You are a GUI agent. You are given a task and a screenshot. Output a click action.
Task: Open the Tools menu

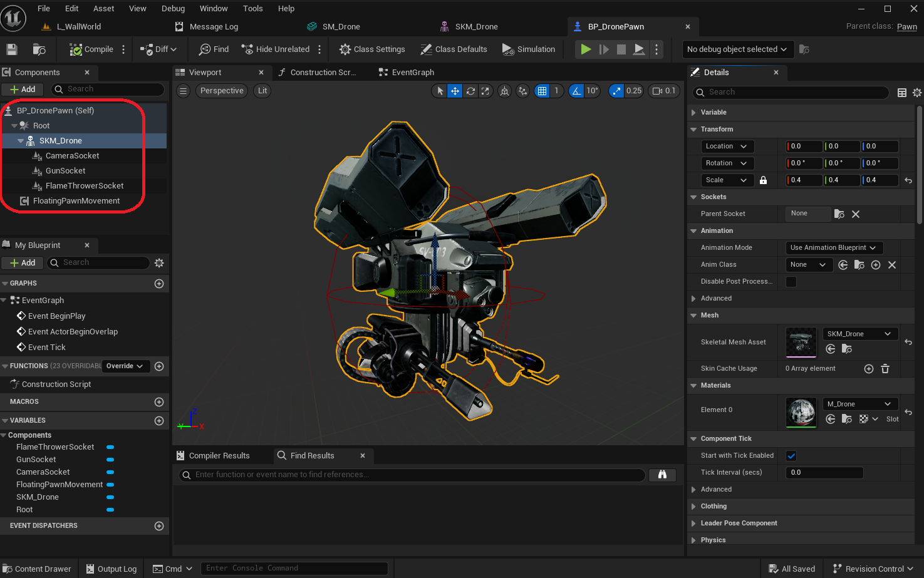[252, 9]
